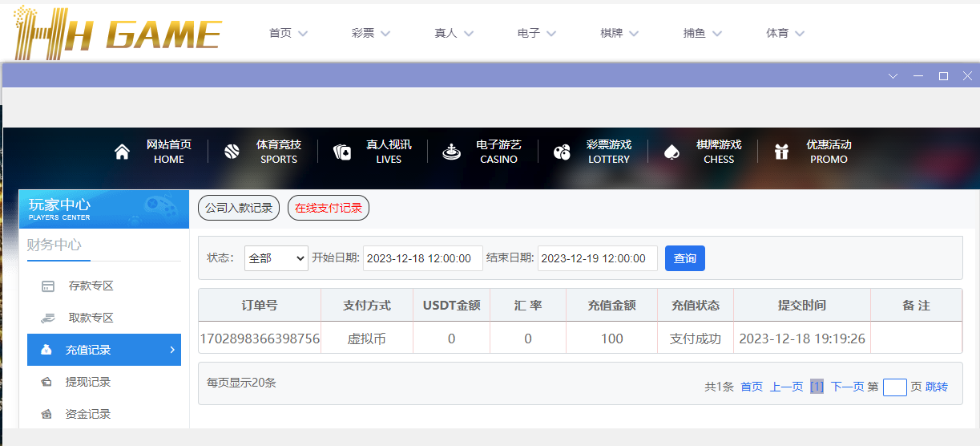The height and width of the screenshot is (446, 980).
Task: Switch to the 公司入款记录 tab
Action: (x=239, y=208)
